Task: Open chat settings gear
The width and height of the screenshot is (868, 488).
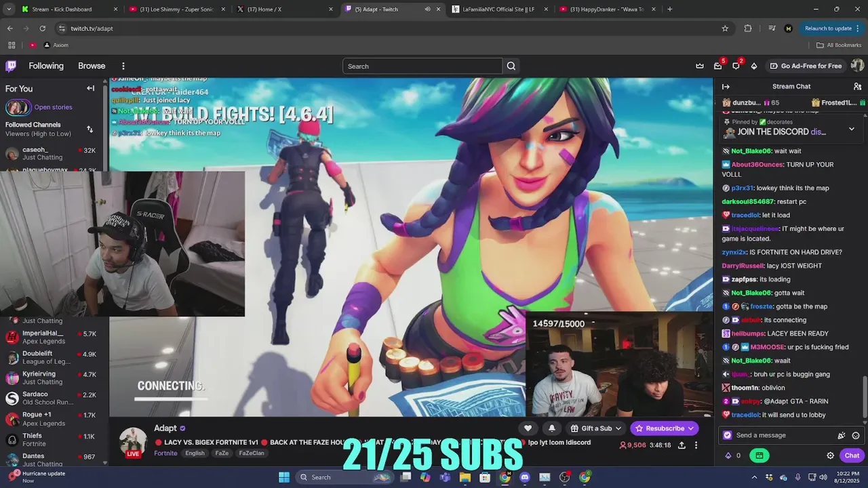Action: pos(830,455)
